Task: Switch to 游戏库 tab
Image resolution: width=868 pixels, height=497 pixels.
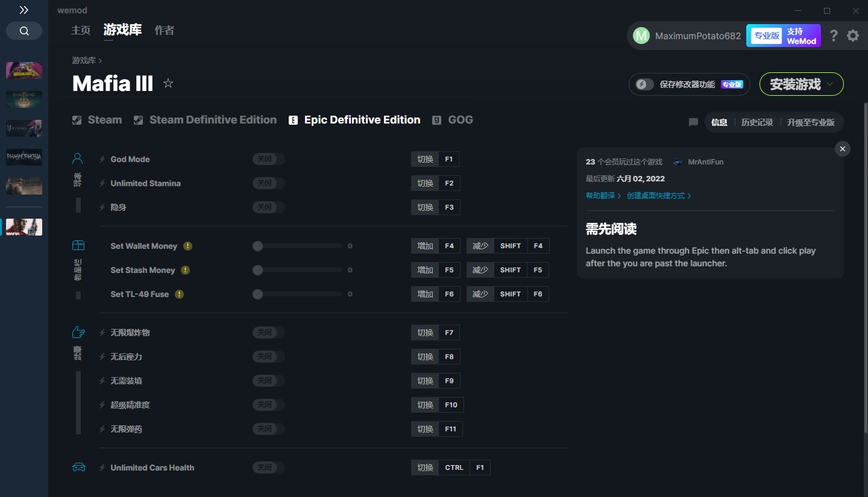Action: click(x=122, y=30)
